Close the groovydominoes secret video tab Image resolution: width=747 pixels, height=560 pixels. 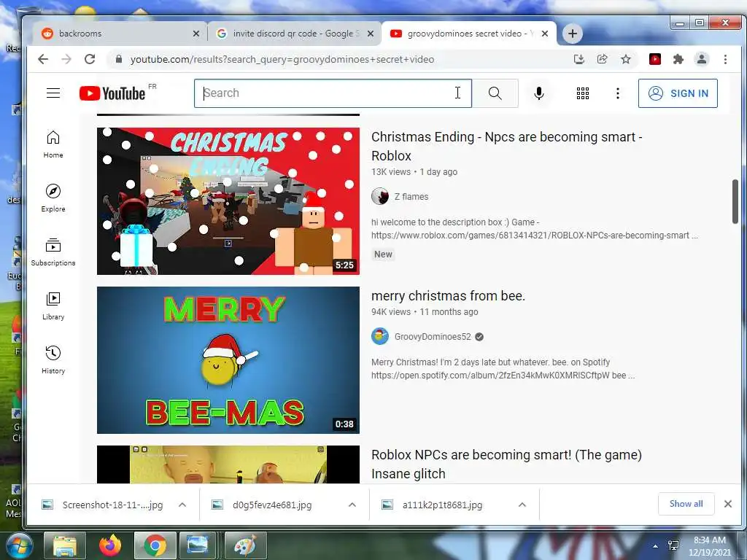tap(545, 34)
